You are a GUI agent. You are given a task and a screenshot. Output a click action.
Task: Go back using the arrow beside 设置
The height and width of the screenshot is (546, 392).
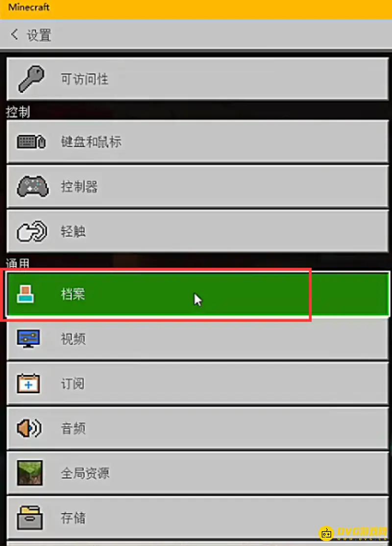pyautogui.click(x=14, y=34)
